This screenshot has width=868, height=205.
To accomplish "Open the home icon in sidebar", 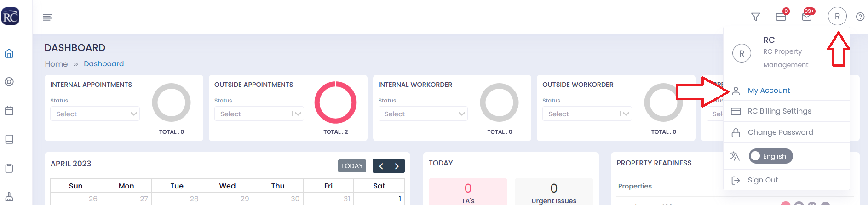I will tap(9, 53).
